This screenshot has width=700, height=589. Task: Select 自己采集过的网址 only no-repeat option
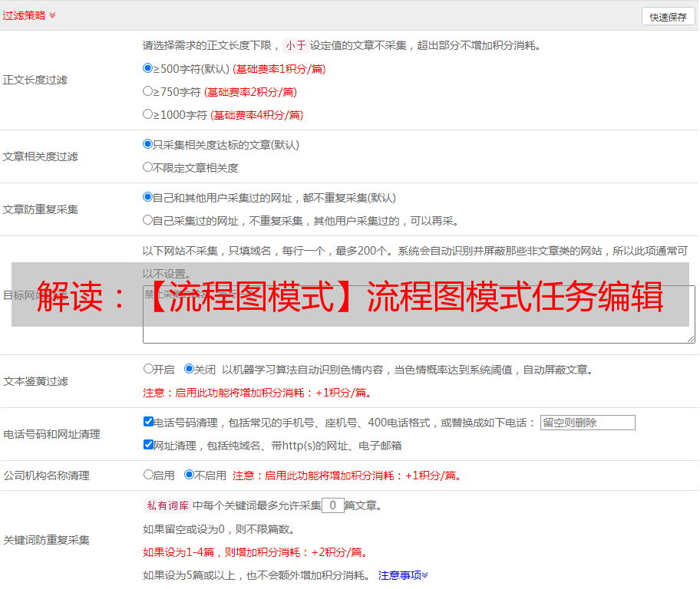tap(148, 220)
